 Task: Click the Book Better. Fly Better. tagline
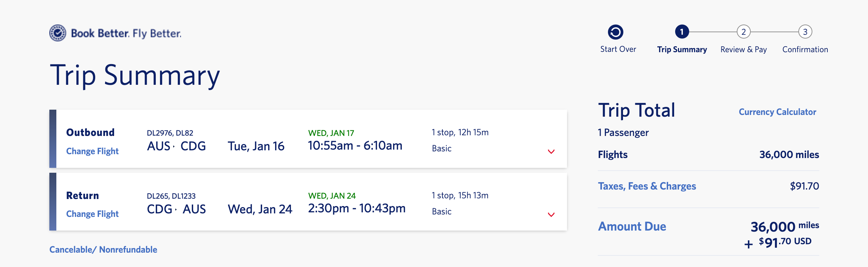[x=126, y=33]
